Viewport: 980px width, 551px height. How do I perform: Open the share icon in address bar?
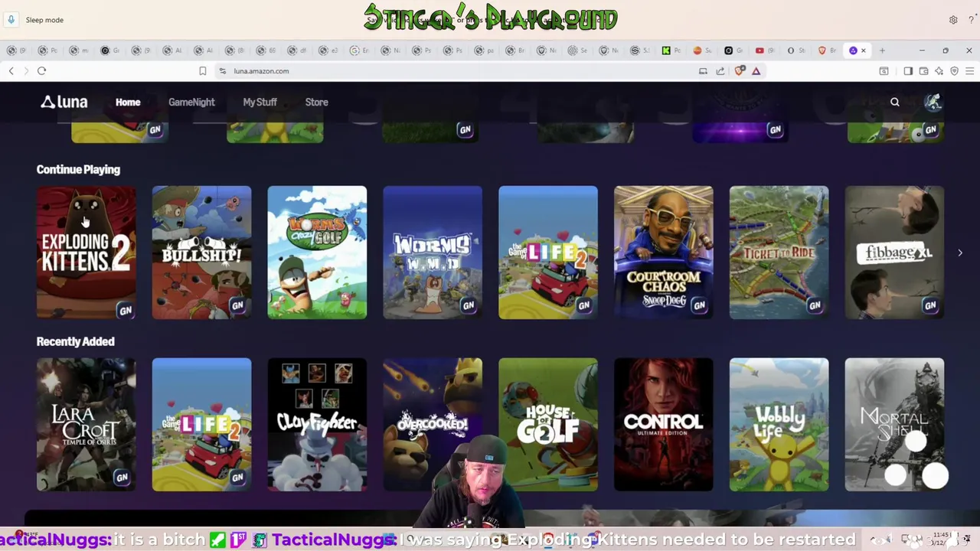click(720, 71)
